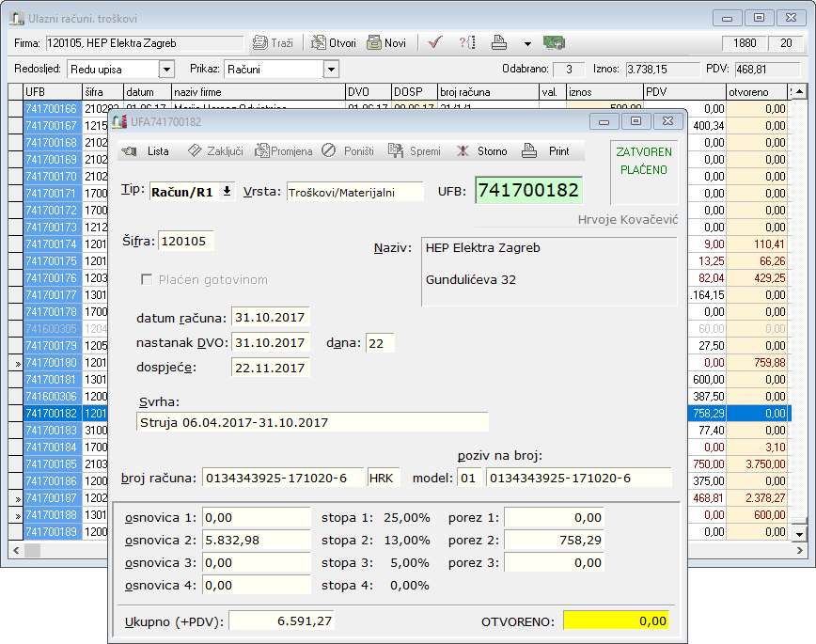The image size is (816, 644).
Task: Expand the Tip Račun/R1 dropdown
Action: pos(226,192)
